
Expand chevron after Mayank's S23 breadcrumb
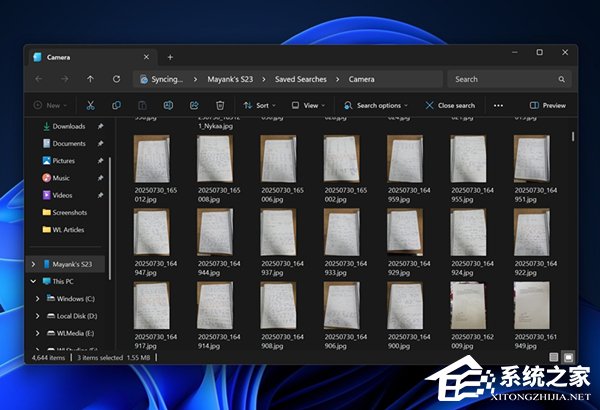[x=264, y=79]
